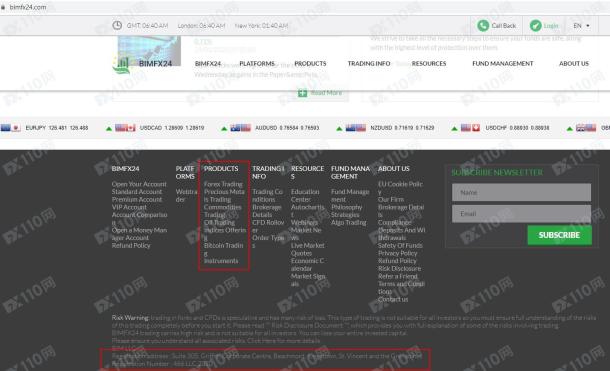
Task: Open the footer Risk Disclosure link
Action: (399, 268)
